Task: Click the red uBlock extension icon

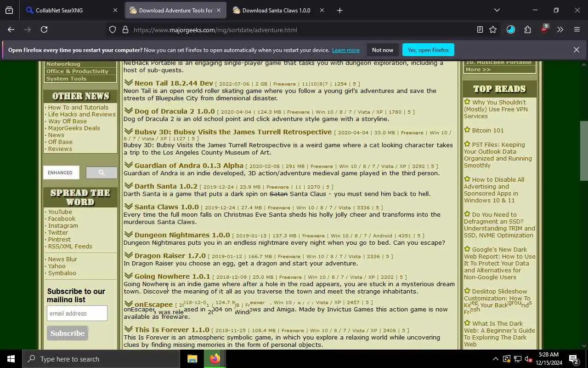Action: tap(544, 29)
